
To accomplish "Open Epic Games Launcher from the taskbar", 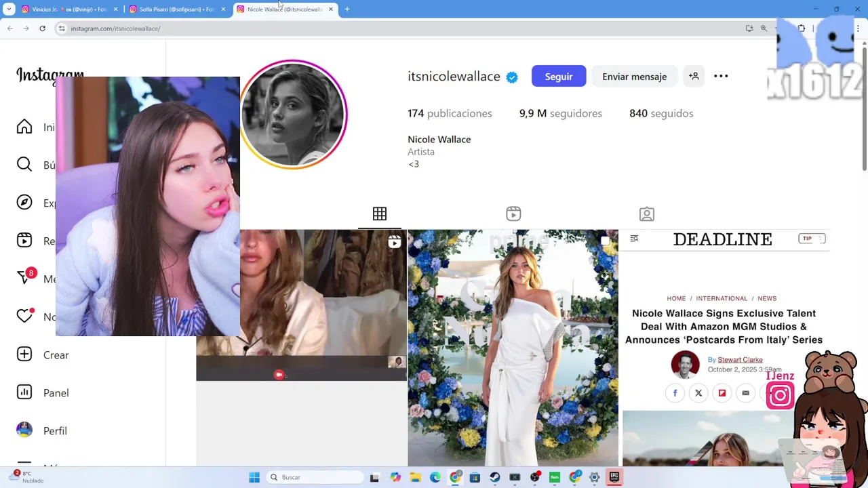I will (x=614, y=477).
